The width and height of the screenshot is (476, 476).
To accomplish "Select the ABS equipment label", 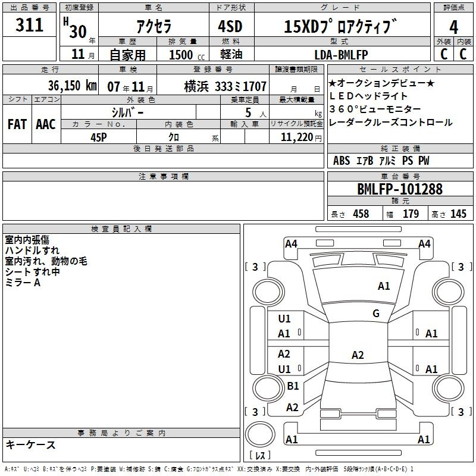I will point(342,161).
